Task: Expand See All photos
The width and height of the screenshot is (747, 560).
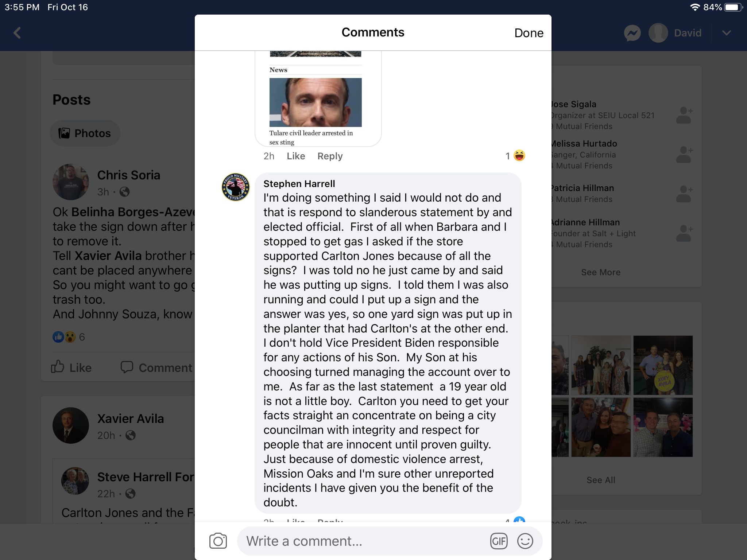Action: click(x=600, y=480)
